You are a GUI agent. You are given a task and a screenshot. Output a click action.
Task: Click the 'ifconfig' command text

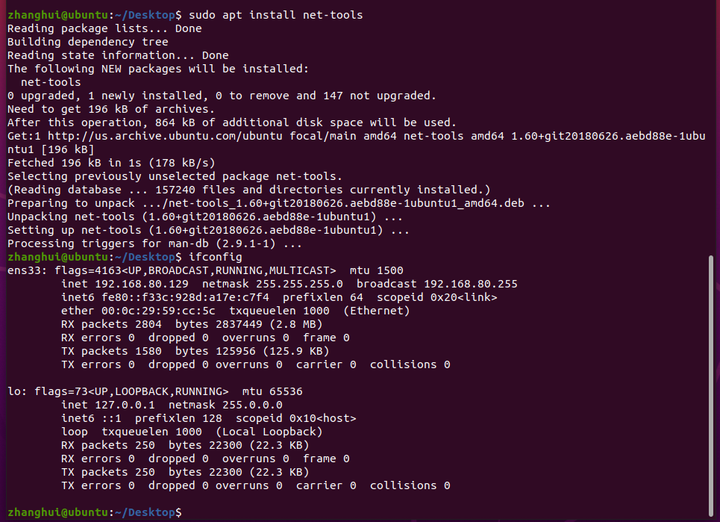tap(215, 257)
